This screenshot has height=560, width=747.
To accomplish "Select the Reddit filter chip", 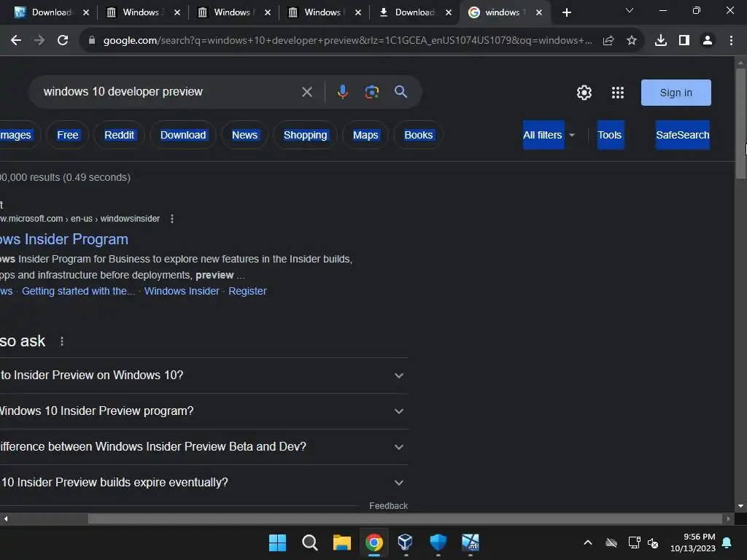I will tap(119, 135).
